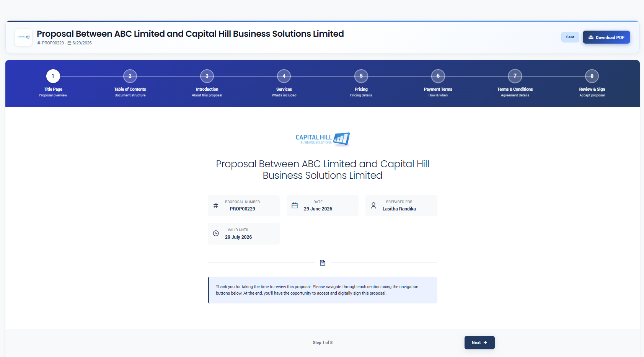The image size is (644, 357).
Task: Open the Pricing tab label
Action: click(x=361, y=89)
